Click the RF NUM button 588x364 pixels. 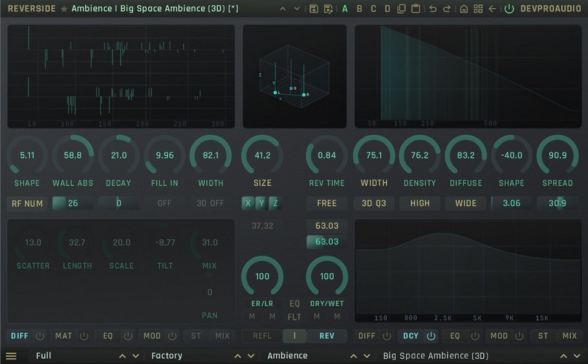point(27,204)
